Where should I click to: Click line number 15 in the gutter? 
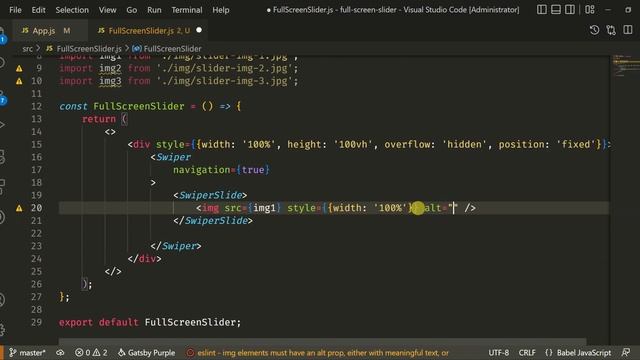(36, 144)
